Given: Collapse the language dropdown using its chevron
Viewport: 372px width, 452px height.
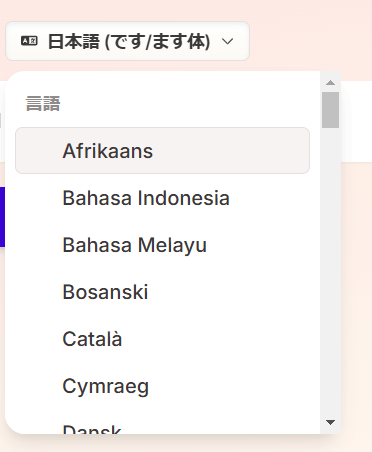Looking at the screenshot, I should coord(228,41).
